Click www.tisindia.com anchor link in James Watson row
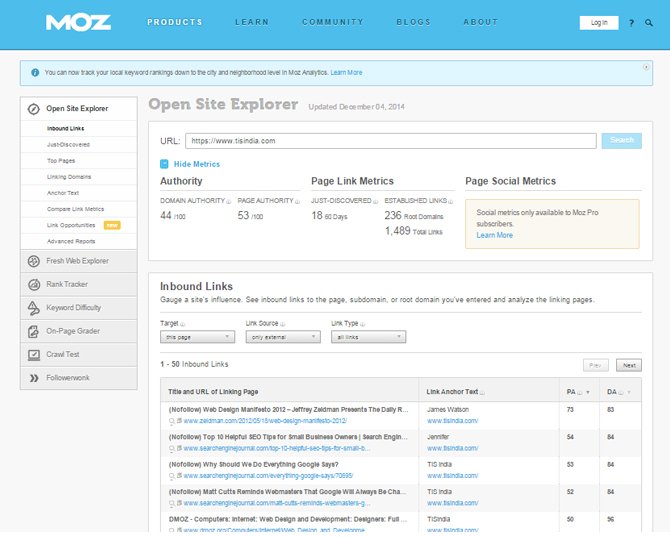 tap(453, 421)
